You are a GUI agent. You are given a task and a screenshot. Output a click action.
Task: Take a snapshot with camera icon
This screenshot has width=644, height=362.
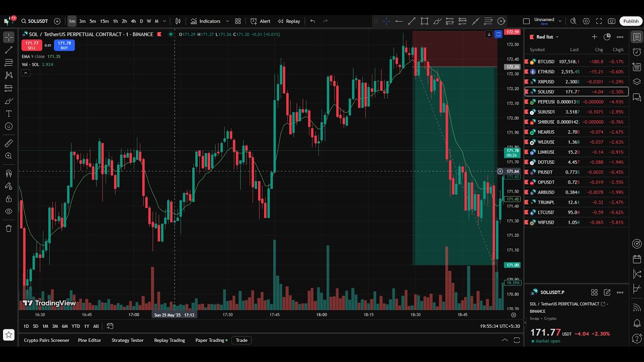(612, 21)
